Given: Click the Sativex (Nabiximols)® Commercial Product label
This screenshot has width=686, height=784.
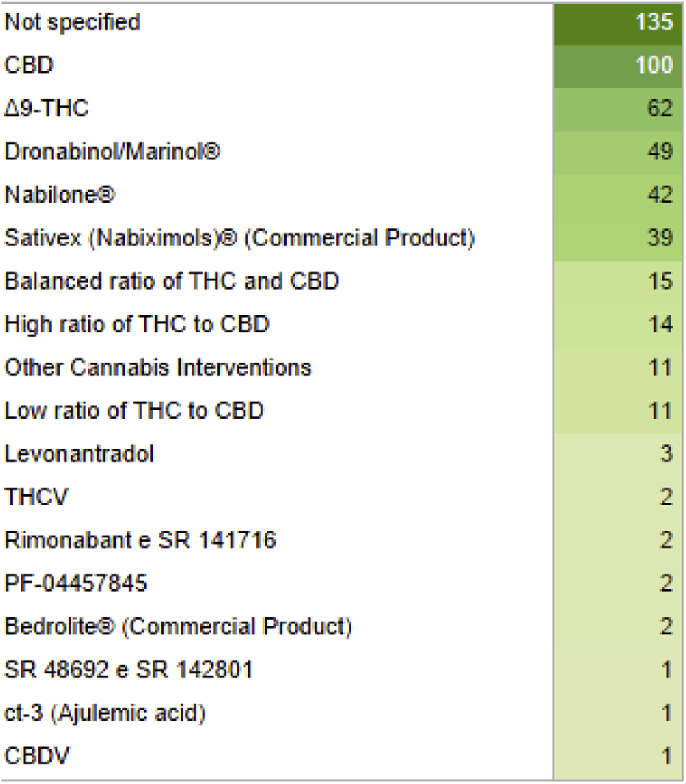Looking at the screenshot, I should (x=239, y=238).
